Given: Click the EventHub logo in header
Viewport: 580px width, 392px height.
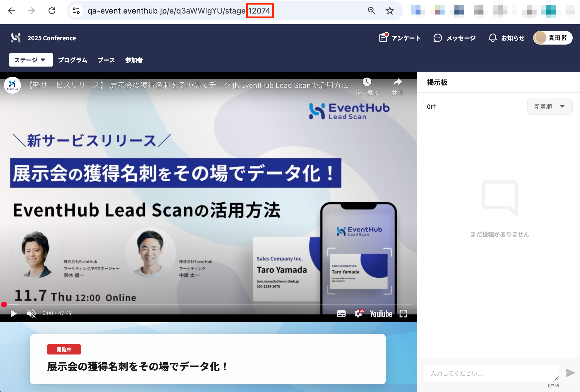Looking at the screenshot, I should [16, 38].
